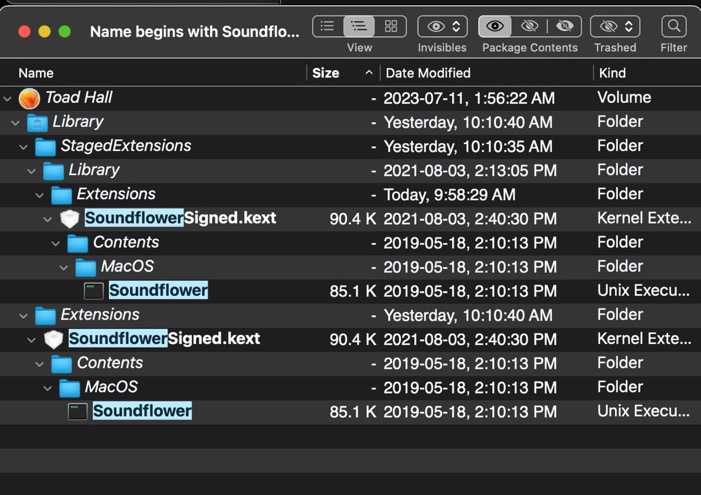Collapse Extensions folder modified Yesterday 10:10:40
Viewport: 701px width, 495px height.
coord(24,316)
